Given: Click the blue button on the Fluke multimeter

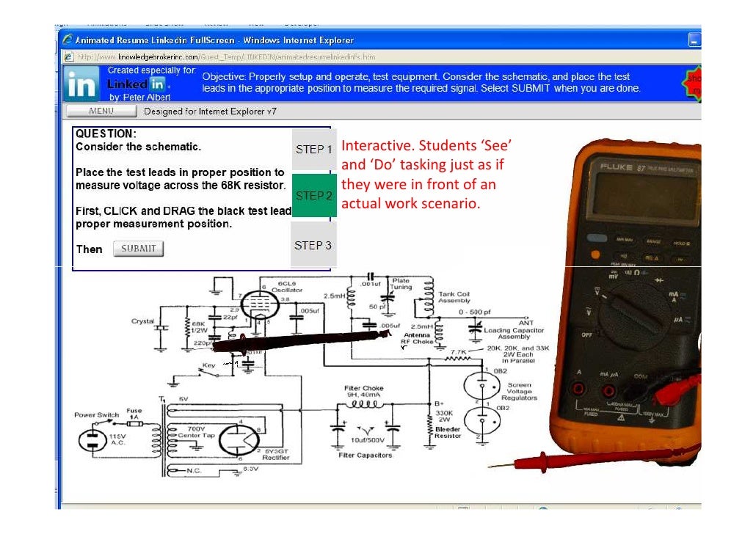Looking at the screenshot, I should (597, 238).
